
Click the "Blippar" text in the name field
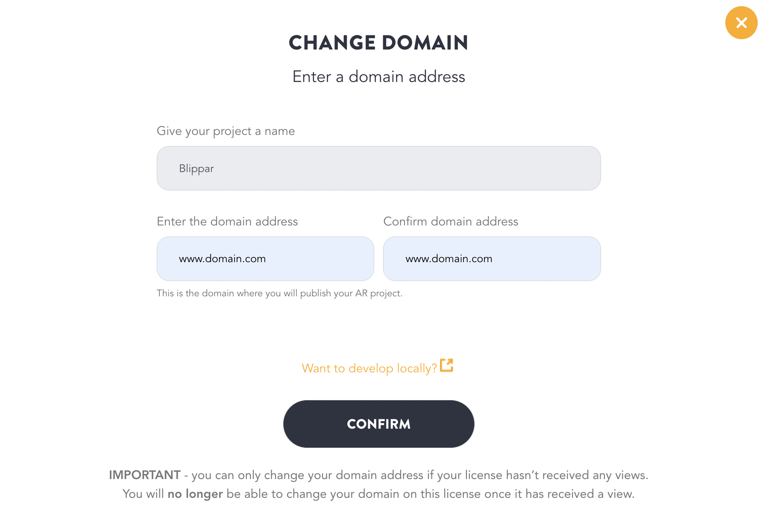tap(196, 169)
